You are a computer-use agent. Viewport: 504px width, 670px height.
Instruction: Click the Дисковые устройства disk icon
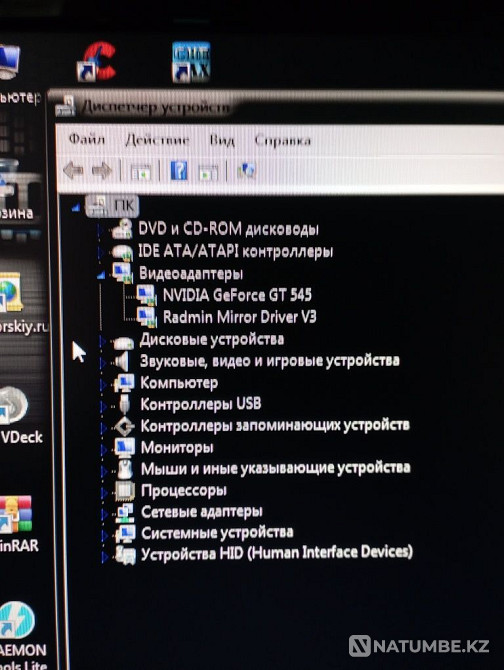123,341
